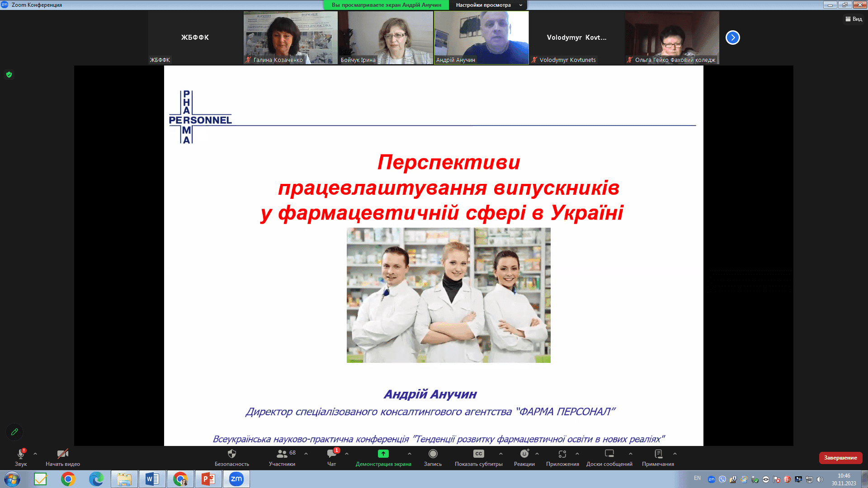Expand the arrow next to Участники
Image resolution: width=868 pixels, height=488 pixels.
pos(306,454)
